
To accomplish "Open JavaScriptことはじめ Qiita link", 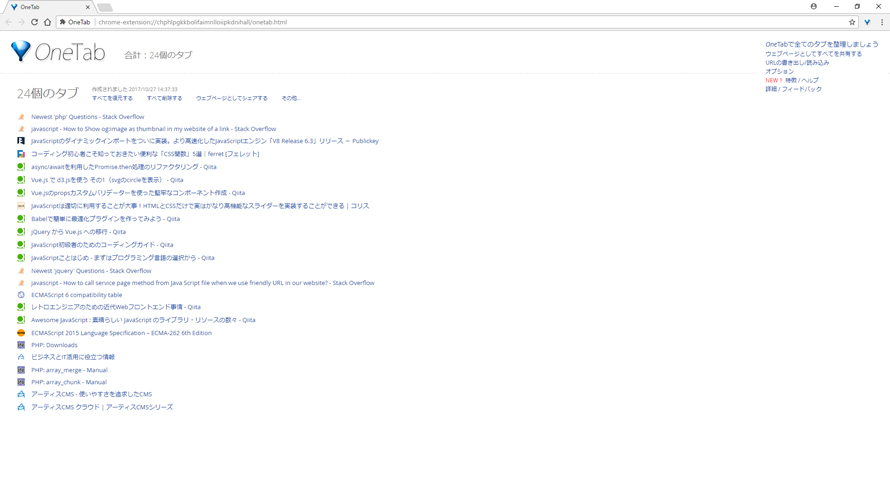I will [x=123, y=258].
